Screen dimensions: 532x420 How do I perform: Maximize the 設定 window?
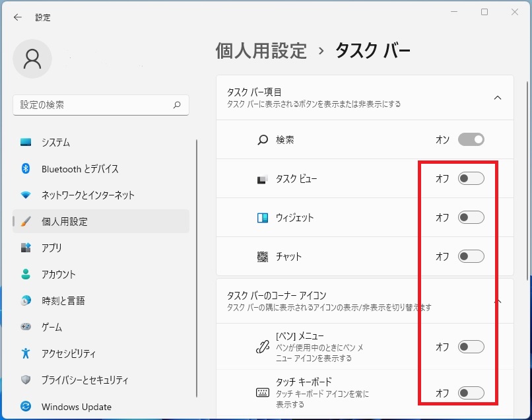pyautogui.click(x=484, y=12)
